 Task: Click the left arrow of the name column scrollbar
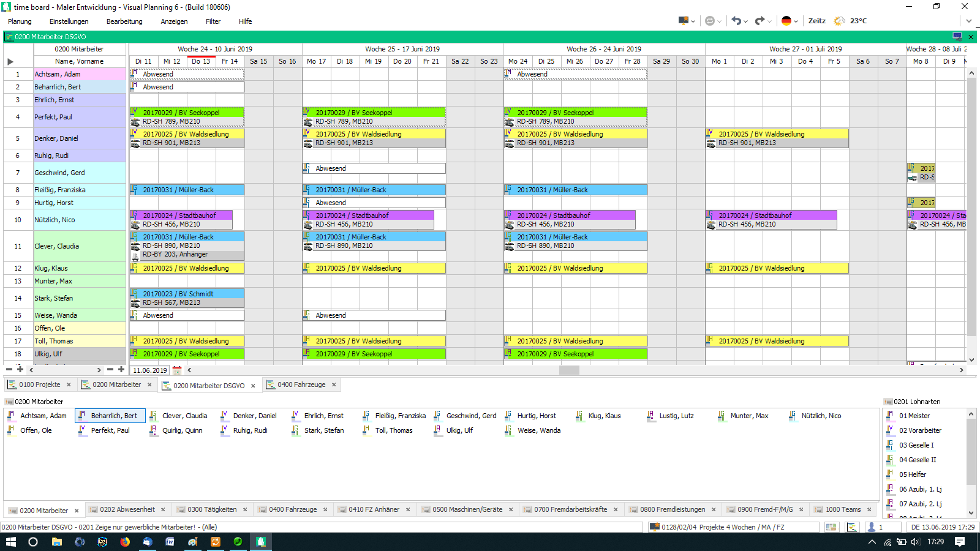click(x=31, y=370)
